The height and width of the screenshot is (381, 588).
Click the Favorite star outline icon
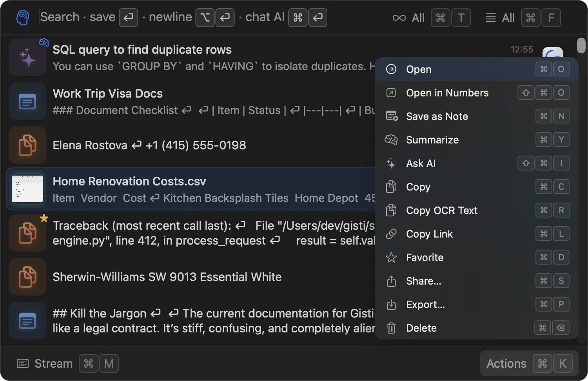[x=391, y=257]
